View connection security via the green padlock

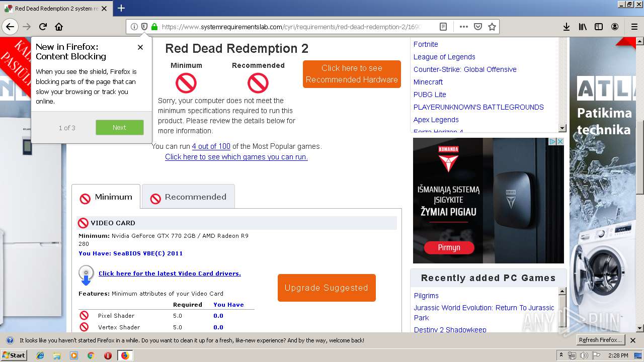pos(154,27)
